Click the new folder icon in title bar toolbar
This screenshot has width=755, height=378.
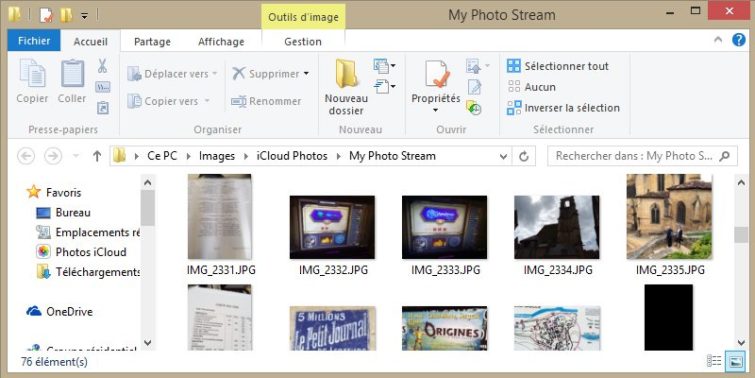(x=66, y=15)
